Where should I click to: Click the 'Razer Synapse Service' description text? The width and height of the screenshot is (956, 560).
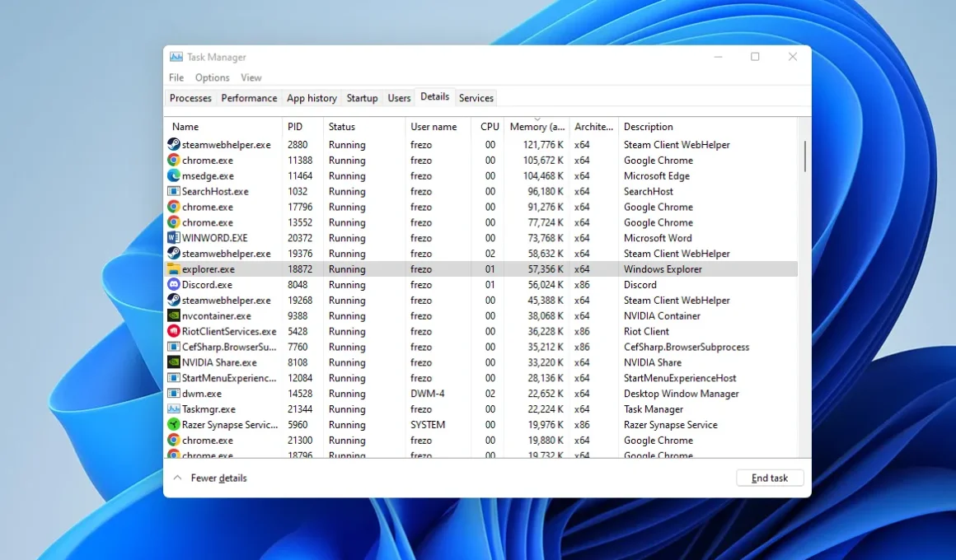tap(670, 424)
